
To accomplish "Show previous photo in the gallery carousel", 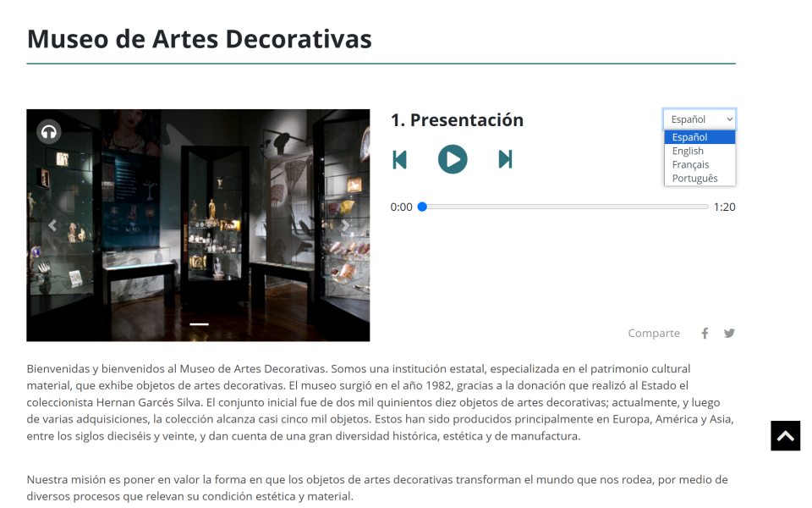I will tap(52, 225).
